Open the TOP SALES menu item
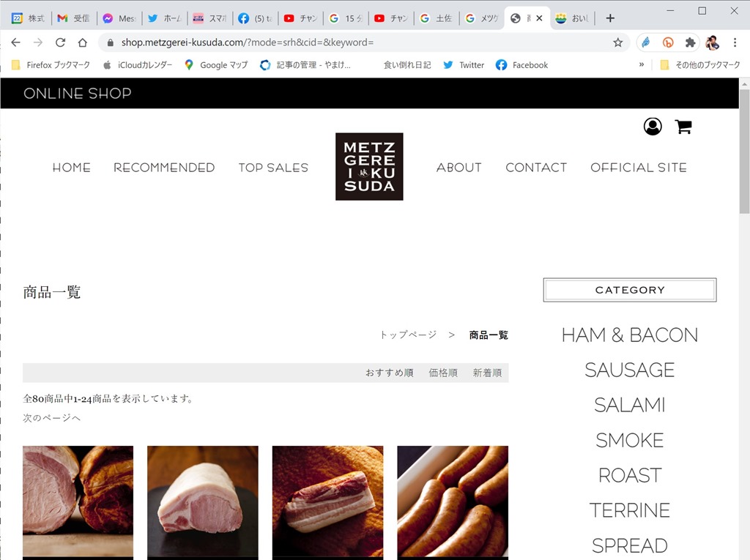The image size is (750, 560). [x=274, y=168]
